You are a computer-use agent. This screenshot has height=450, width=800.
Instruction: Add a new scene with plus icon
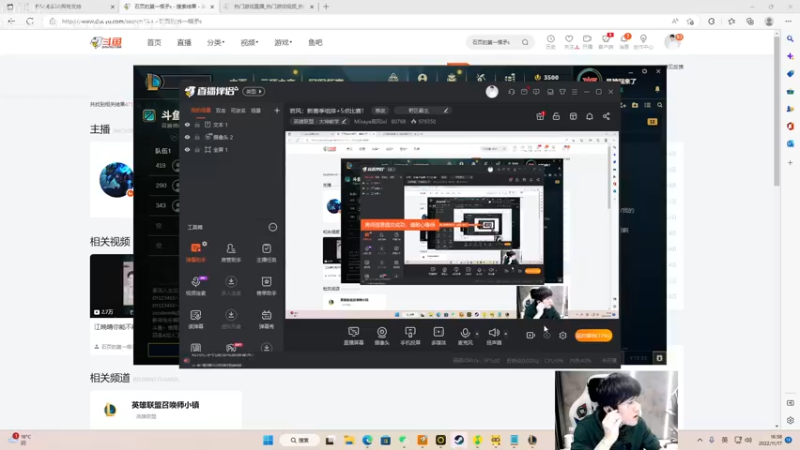pos(277,110)
